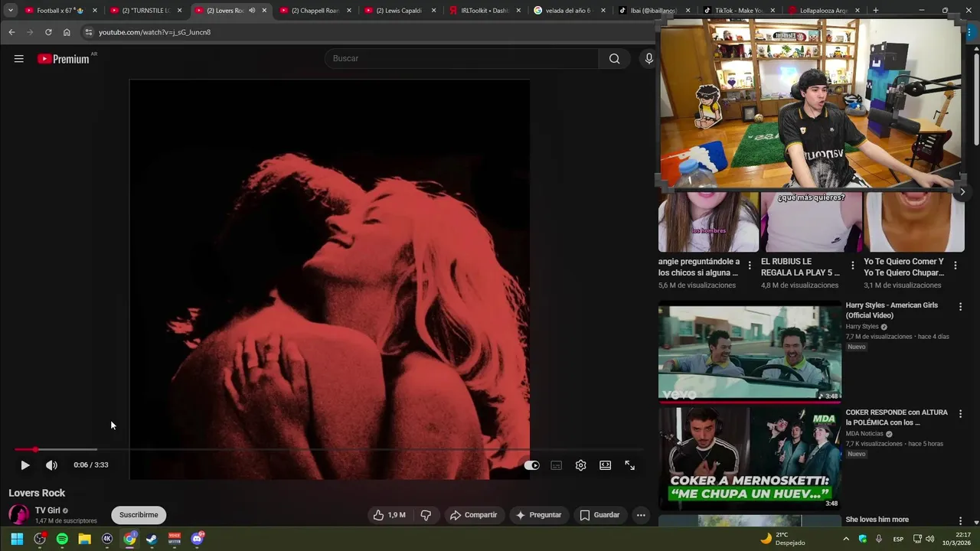Screen dimensions: 980x551
Task: Switch to Chappell Roan tab
Action: 314,11
